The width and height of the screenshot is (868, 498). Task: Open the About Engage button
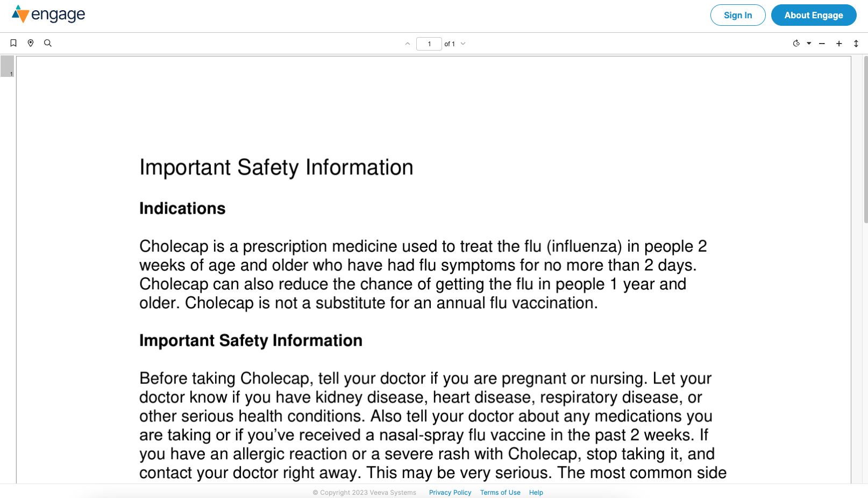pos(814,15)
